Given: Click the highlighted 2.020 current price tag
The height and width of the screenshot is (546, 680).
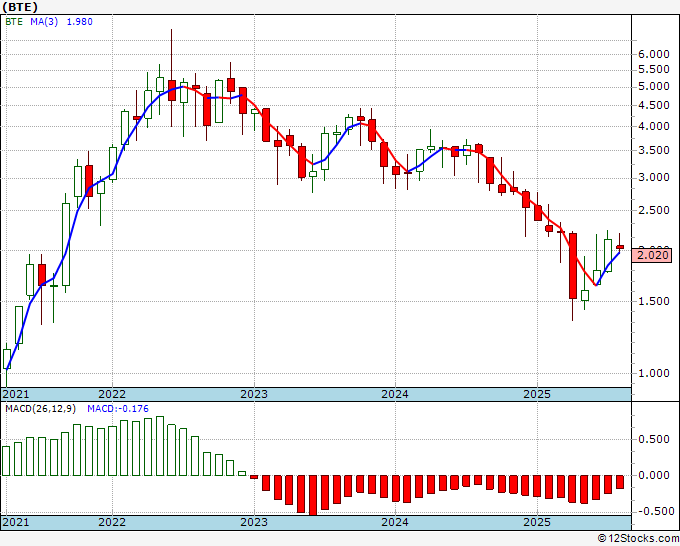Looking at the screenshot, I should point(654,255).
